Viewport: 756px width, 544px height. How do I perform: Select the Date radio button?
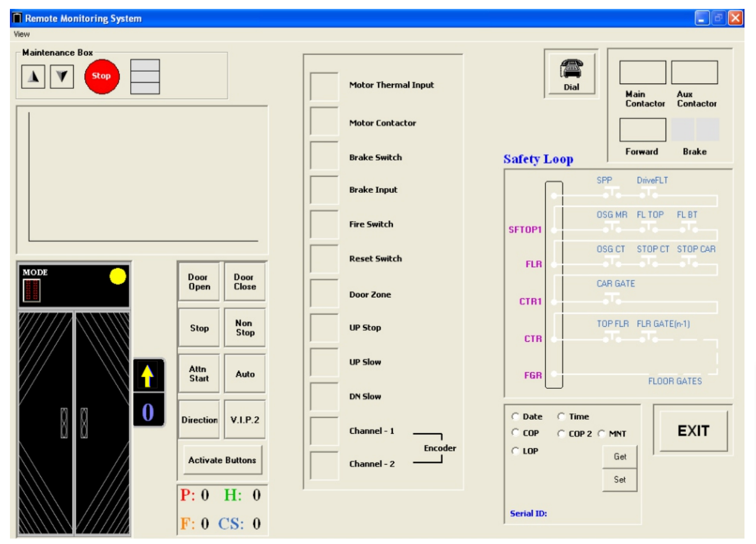pos(516,416)
